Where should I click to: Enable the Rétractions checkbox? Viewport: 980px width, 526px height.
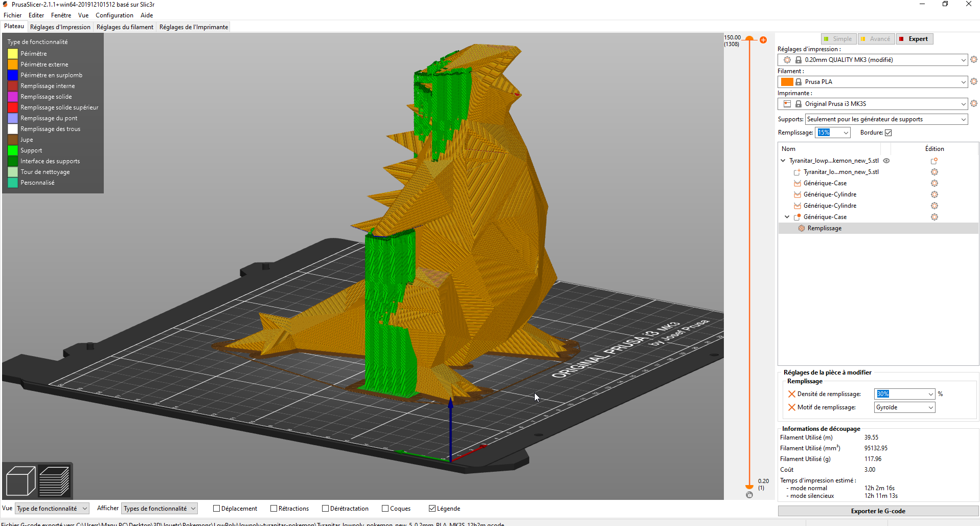tap(274, 509)
